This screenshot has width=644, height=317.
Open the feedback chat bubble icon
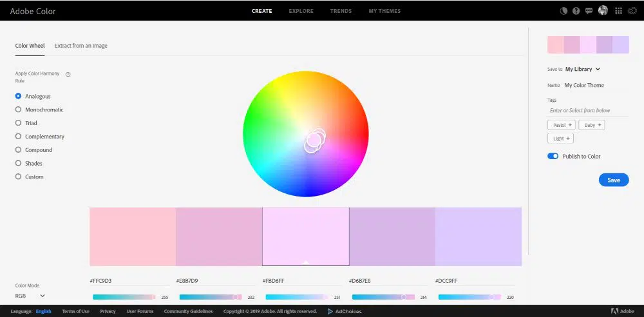pyautogui.click(x=589, y=11)
